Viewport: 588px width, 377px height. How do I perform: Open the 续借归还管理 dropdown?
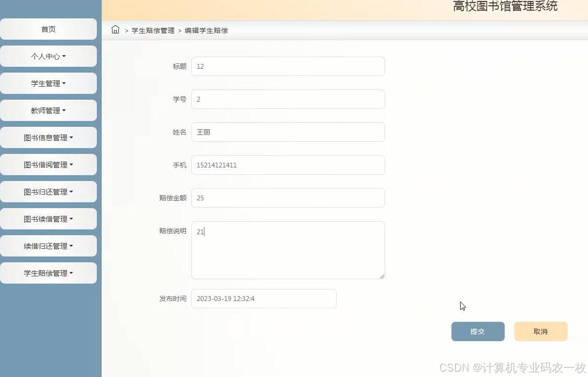tap(48, 246)
